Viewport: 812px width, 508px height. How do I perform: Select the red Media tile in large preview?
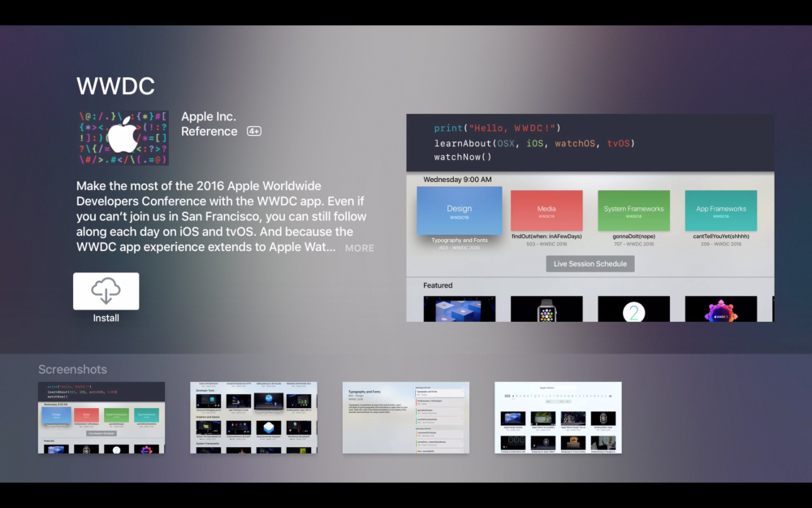coord(546,211)
